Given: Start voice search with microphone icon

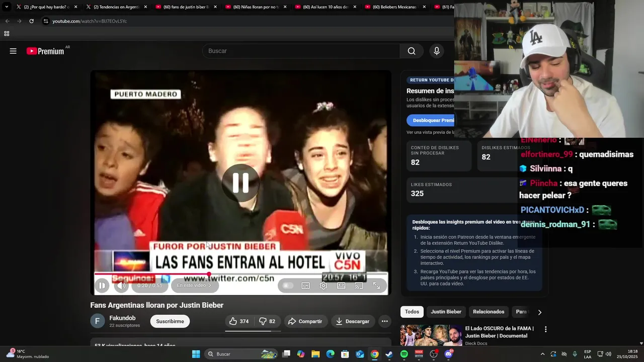Looking at the screenshot, I should 437,51.
